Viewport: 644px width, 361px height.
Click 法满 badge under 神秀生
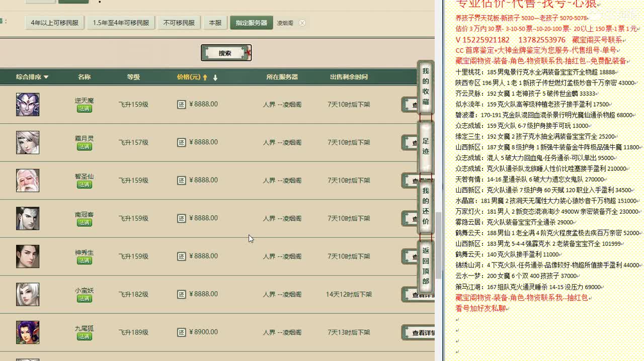point(85,260)
